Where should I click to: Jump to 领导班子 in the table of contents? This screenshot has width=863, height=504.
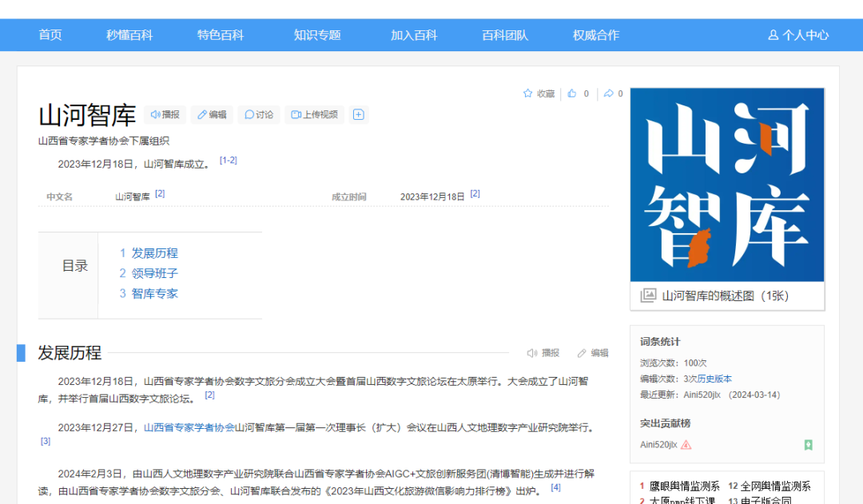155,273
